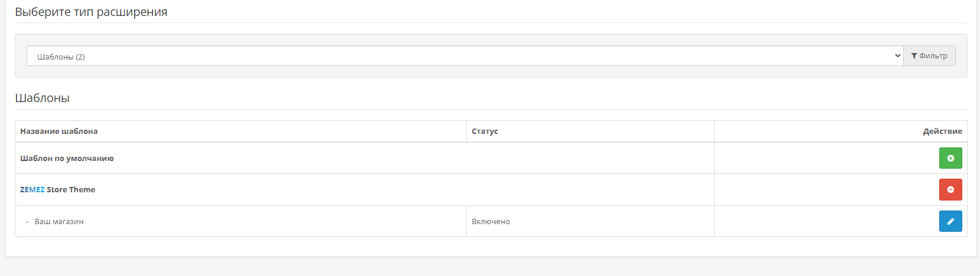
Task: Click the dash before Ваш магазин
Action: 28,222
